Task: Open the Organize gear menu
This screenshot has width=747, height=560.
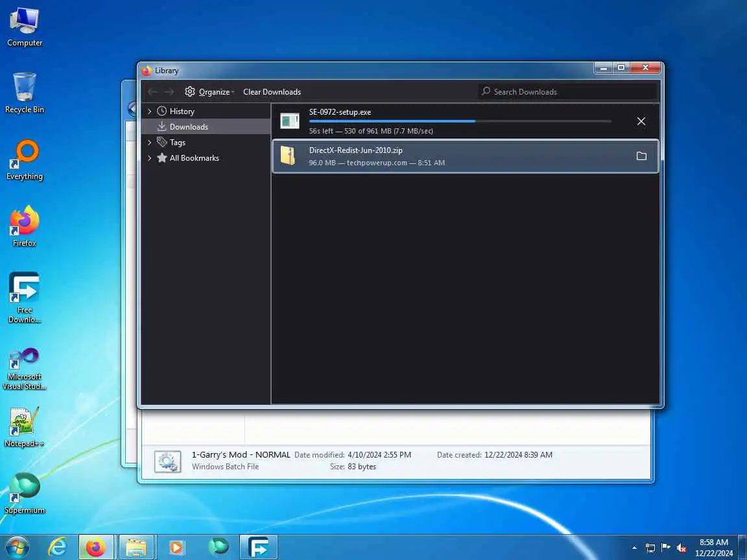Action: pyautogui.click(x=209, y=92)
